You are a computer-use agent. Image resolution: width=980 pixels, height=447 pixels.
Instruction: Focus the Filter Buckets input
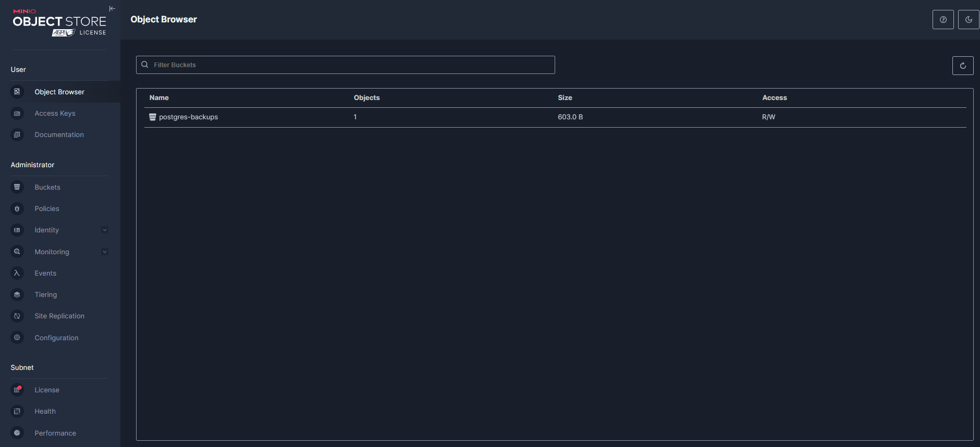[346, 65]
